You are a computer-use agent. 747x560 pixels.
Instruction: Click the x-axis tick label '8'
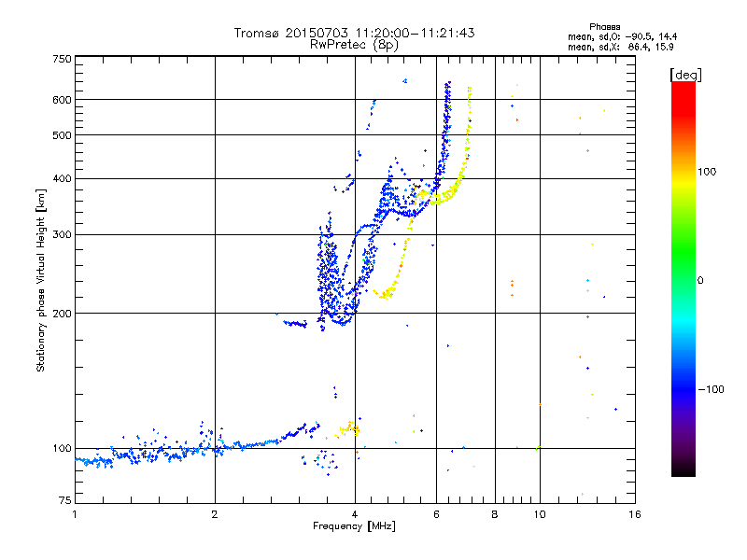[x=495, y=514]
